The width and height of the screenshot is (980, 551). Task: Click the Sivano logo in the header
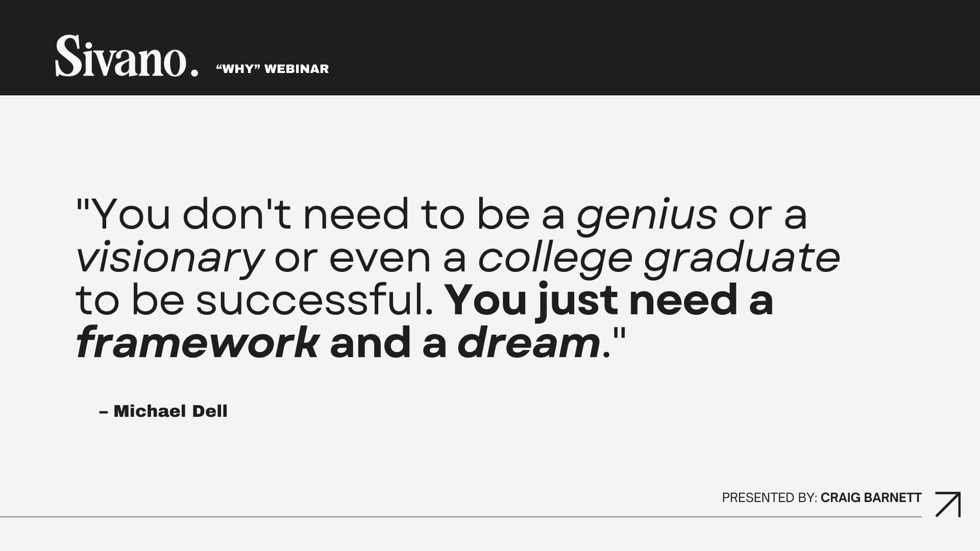click(127, 56)
